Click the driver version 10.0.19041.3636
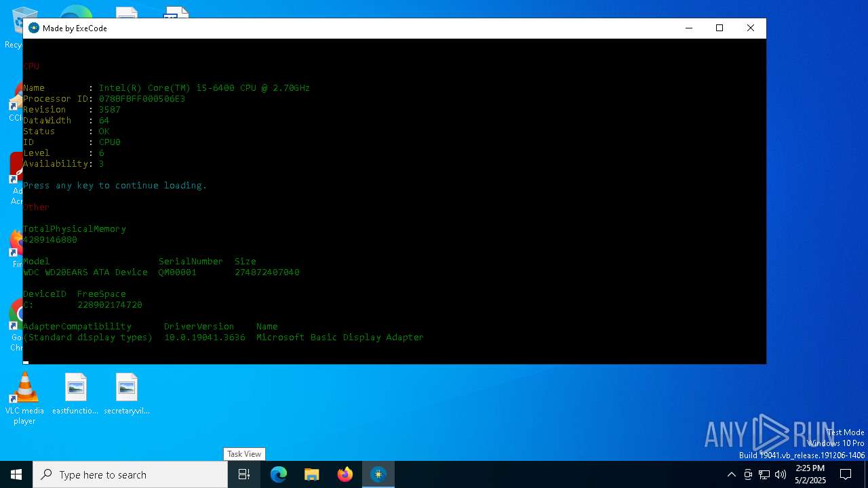Screen dimensions: 868x488 [205, 337]
